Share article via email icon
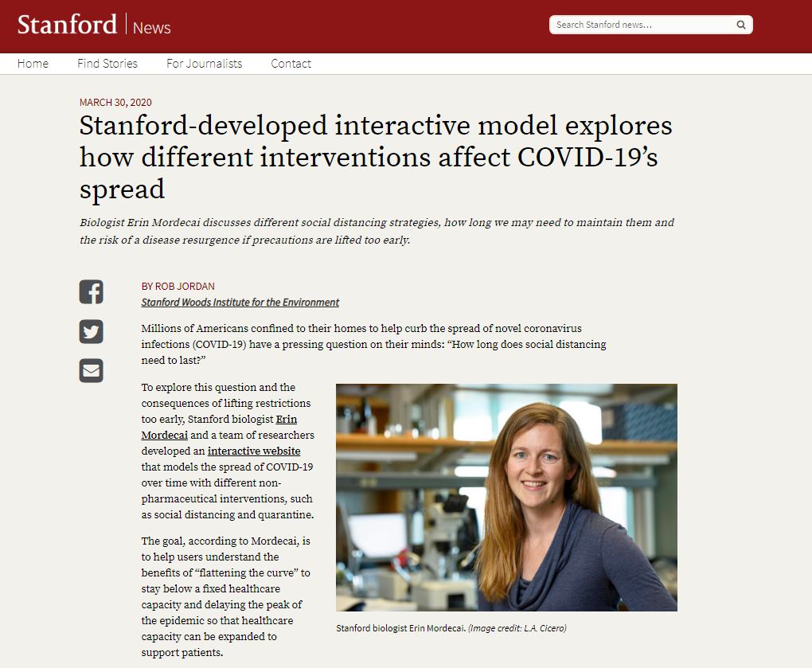Screen dimensions: 812x668 click(91, 371)
